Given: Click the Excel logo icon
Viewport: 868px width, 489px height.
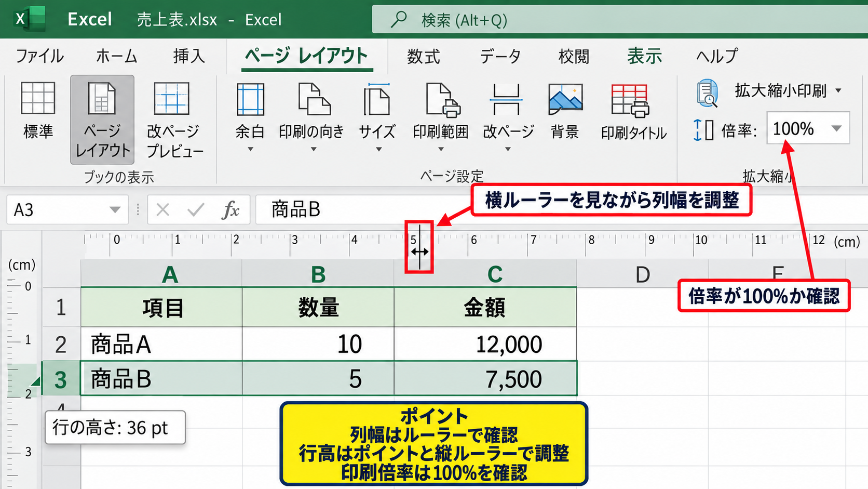Looking at the screenshot, I should coord(29,19).
